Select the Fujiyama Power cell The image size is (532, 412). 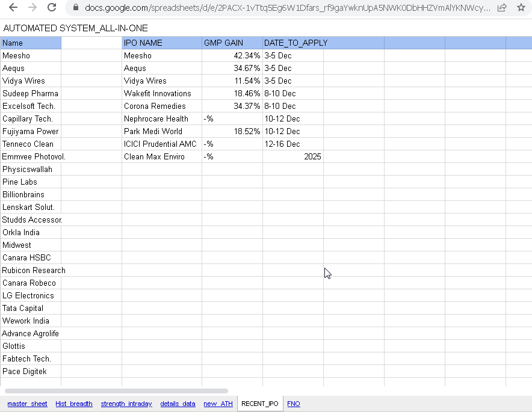(31, 131)
